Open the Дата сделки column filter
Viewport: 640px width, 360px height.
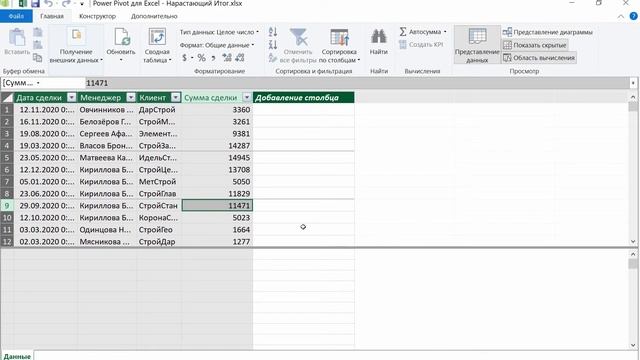tap(71, 98)
